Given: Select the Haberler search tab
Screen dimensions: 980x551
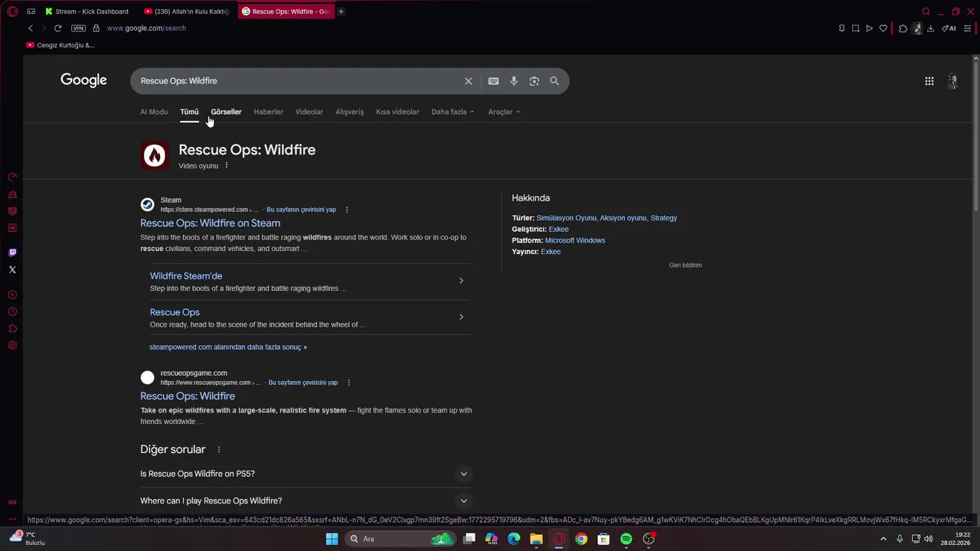Looking at the screenshot, I should tap(268, 112).
